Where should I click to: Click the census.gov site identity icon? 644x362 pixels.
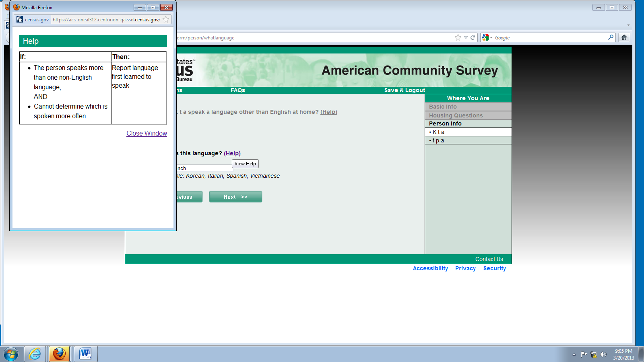coord(20,19)
